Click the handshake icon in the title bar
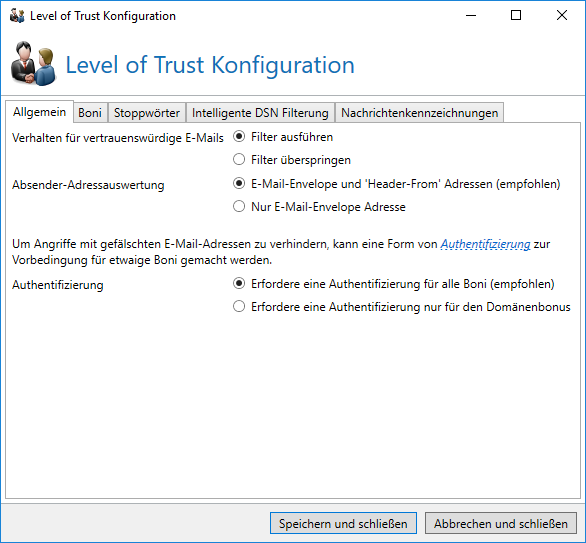The width and height of the screenshot is (586, 543). pyautogui.click(x=17, y=16)
